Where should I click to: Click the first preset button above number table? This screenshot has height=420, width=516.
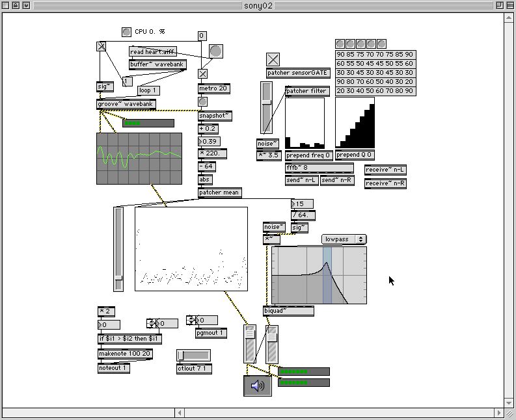[x=340, y=44]
